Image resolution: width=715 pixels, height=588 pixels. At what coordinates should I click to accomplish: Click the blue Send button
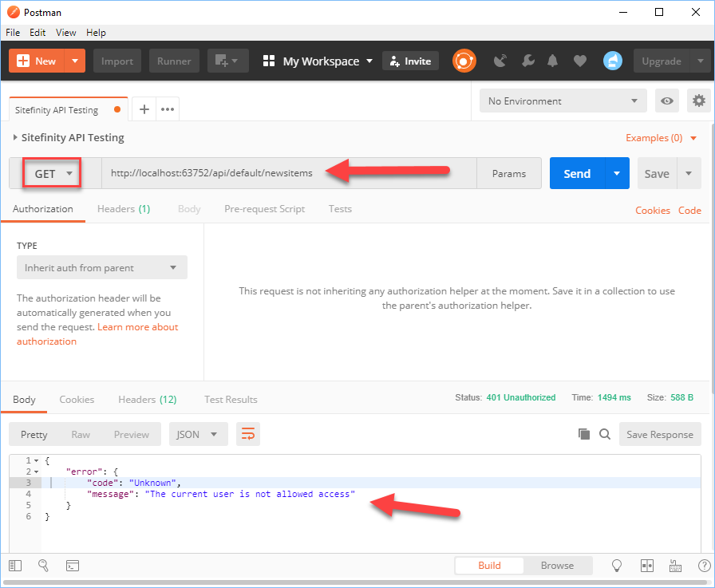point(577,173)
